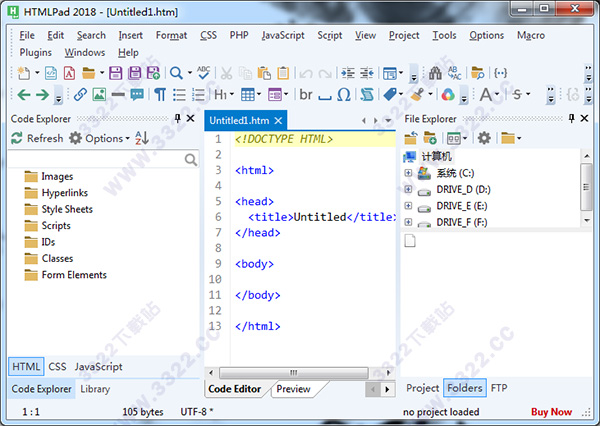Click the binoculars find icon
600x426 pixels.
435,73
